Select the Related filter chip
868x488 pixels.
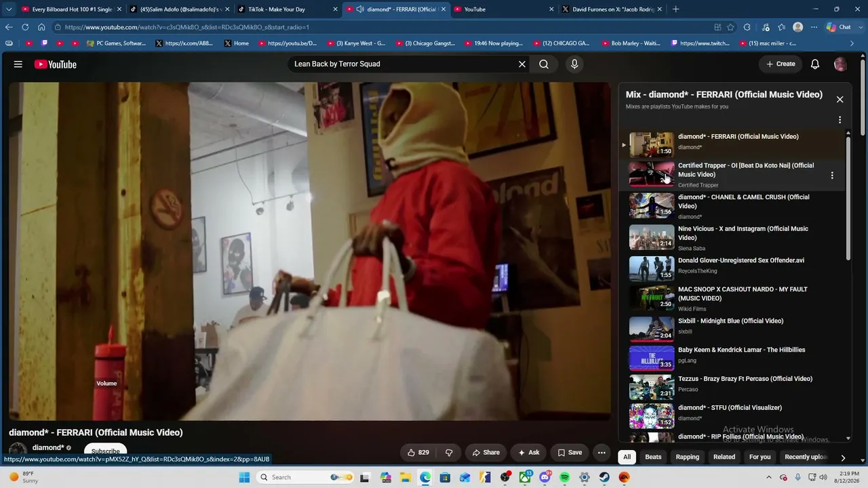[x=724, y=457]
